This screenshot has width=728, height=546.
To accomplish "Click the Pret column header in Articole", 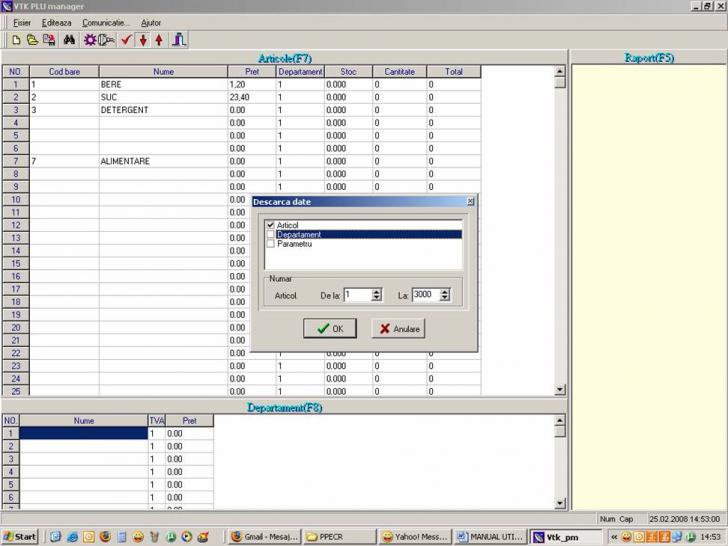I will pos(252,72).
